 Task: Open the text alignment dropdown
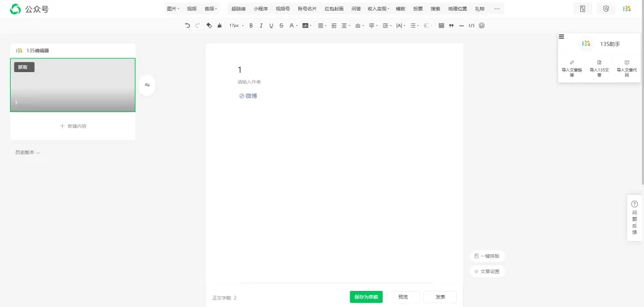(x=323, y=26)
